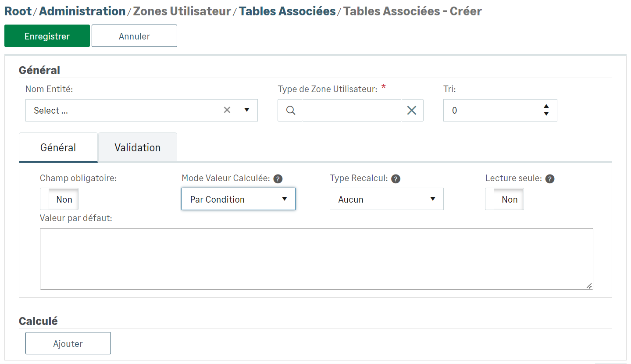Click the Lecture seule help icon
This screenshot has height=364, width=631.
coord(550,179)
